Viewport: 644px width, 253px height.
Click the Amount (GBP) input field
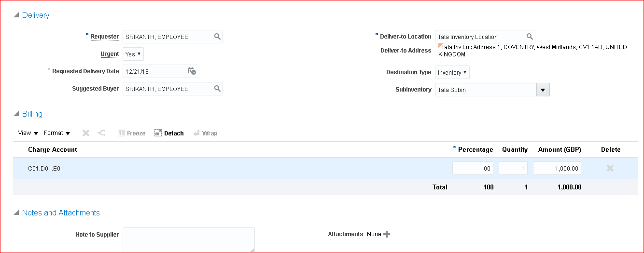(x=557, y=168)
